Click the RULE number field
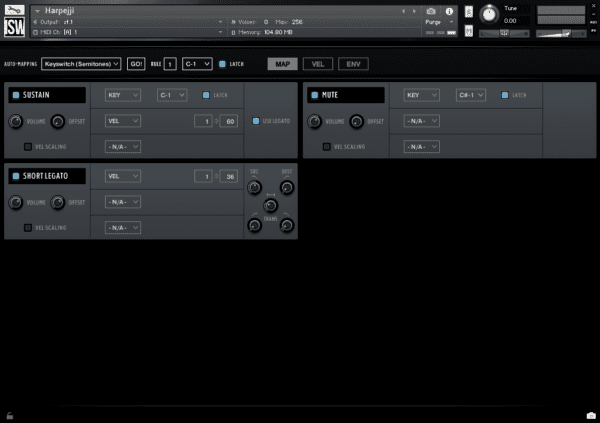Image resolution: width=600 pixels, height=423 pixels. (170, 64)
